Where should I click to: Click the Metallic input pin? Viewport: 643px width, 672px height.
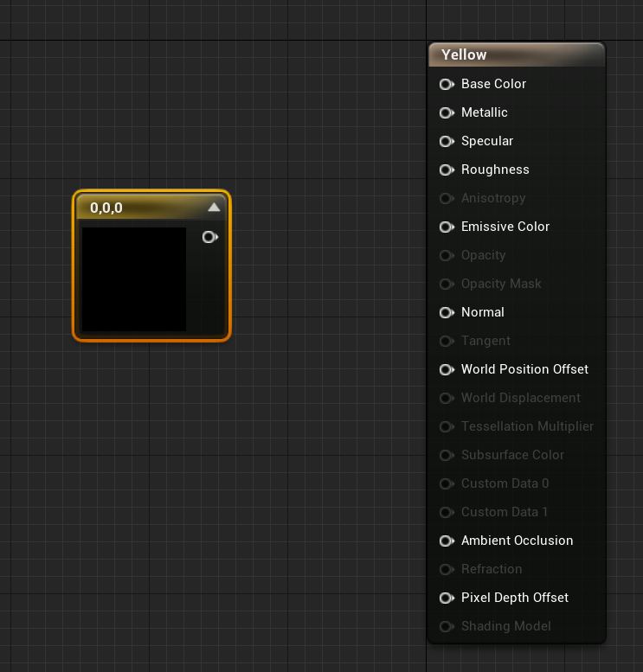click(x=447, y=112)
